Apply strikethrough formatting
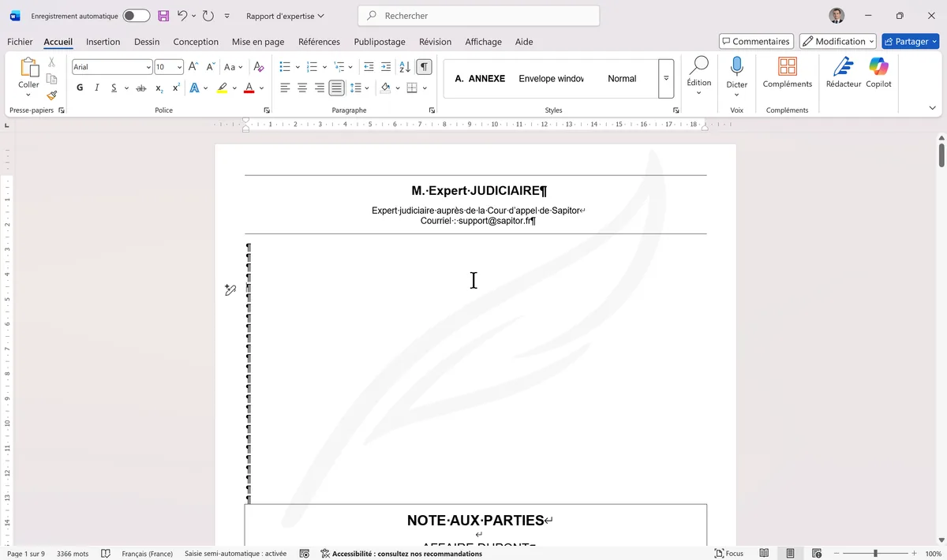The image size is (947, 560). [x=140, y=88]
